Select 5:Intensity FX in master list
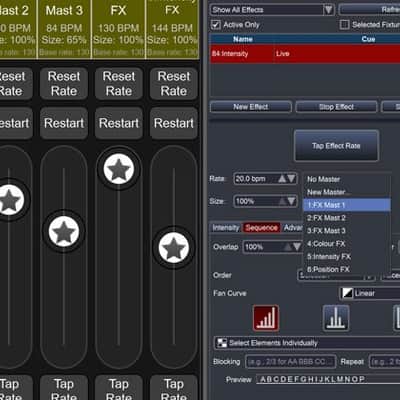 (347, 256)
